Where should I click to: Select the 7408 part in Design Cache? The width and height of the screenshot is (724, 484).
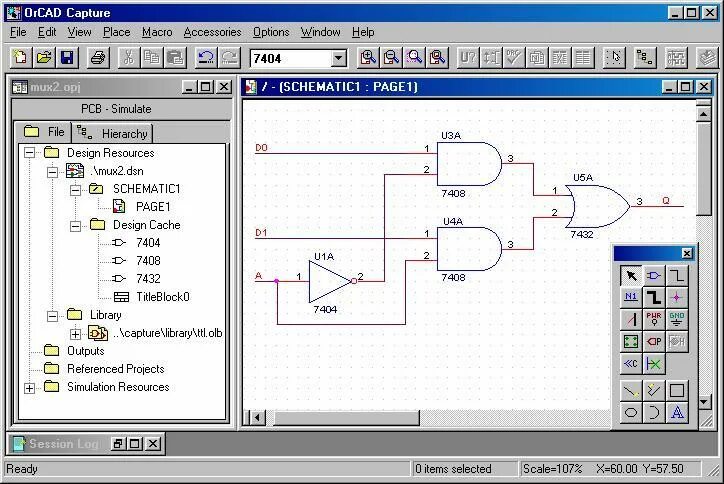click(148, 260)
